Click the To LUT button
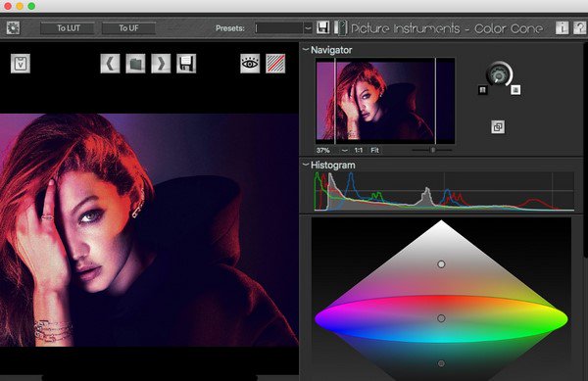Screen dimensions: 588x381 point(68,28)
